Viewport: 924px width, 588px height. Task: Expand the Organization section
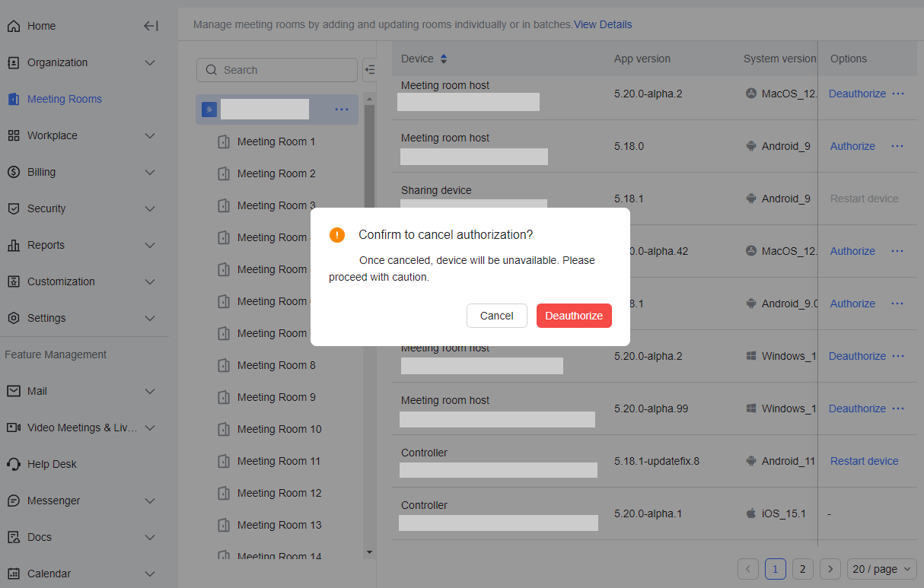(x=84, y=62)
